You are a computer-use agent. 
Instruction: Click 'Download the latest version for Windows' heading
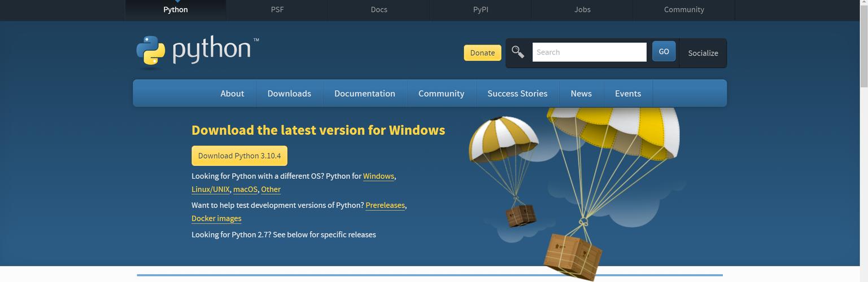pos(319,130)
